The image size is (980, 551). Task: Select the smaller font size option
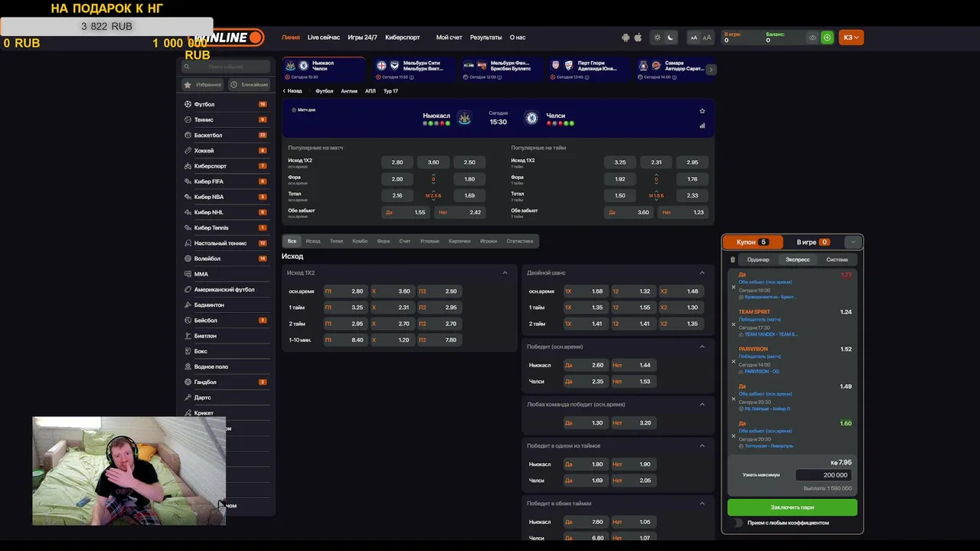(694, 37)
